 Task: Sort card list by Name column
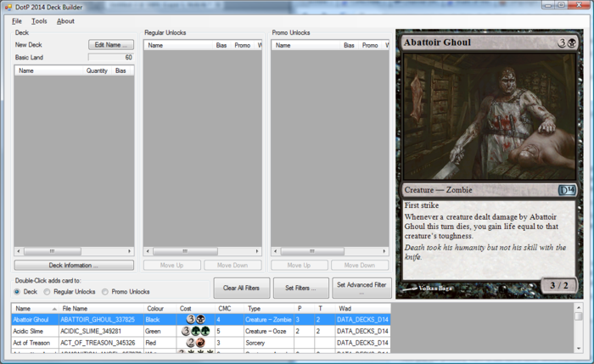tap(36, 308)
